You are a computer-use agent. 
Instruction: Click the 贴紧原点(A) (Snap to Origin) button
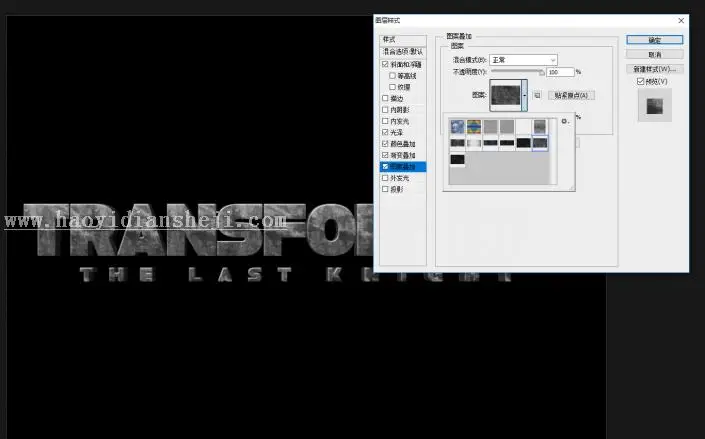[571, 95]
